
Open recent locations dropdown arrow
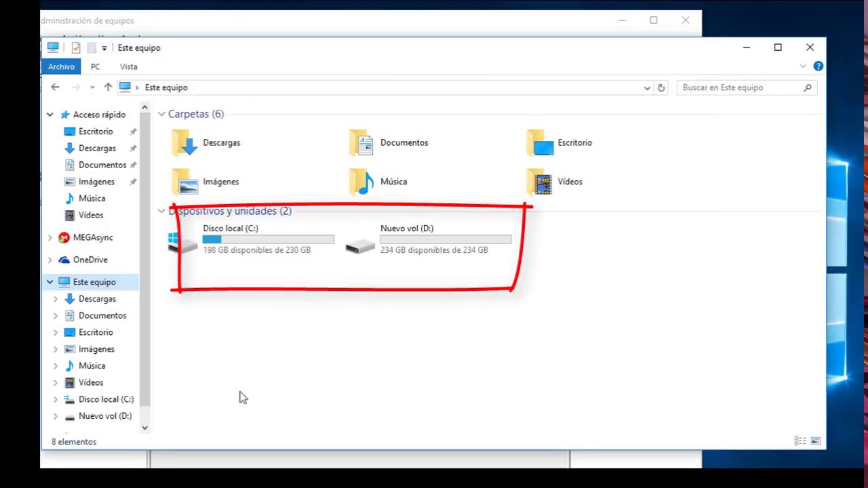tap(92, 87)
